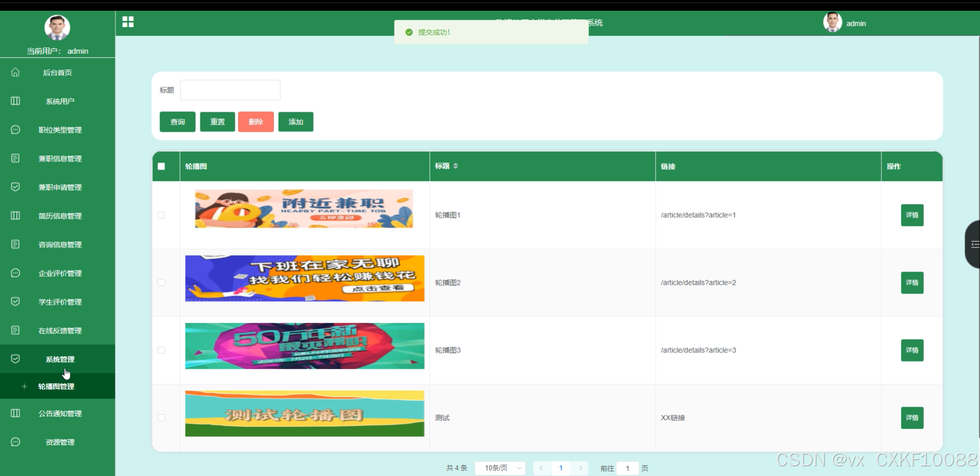
Task: Open 公告通知管理 in the sidebar
Action: (x=60, y=414)
